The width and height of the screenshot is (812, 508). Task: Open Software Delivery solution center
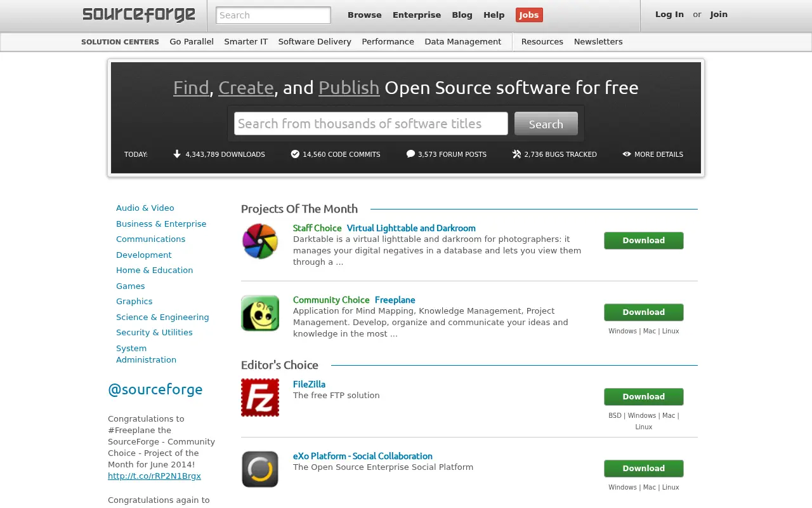coord(315,41)
